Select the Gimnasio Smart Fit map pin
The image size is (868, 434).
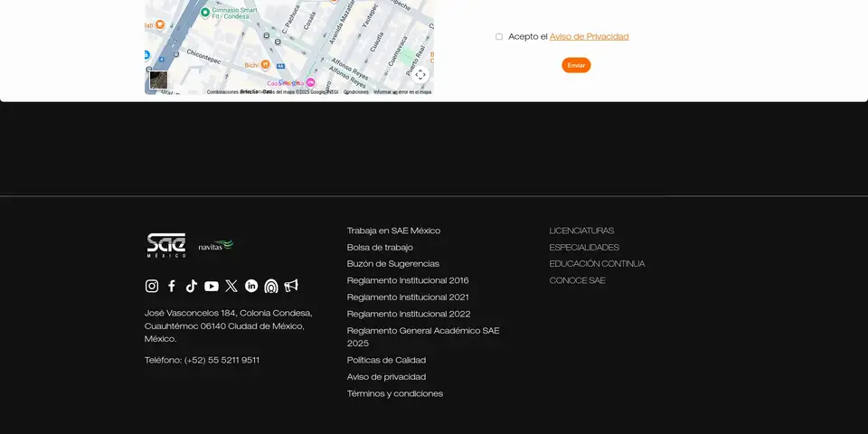tap(205, 13)
